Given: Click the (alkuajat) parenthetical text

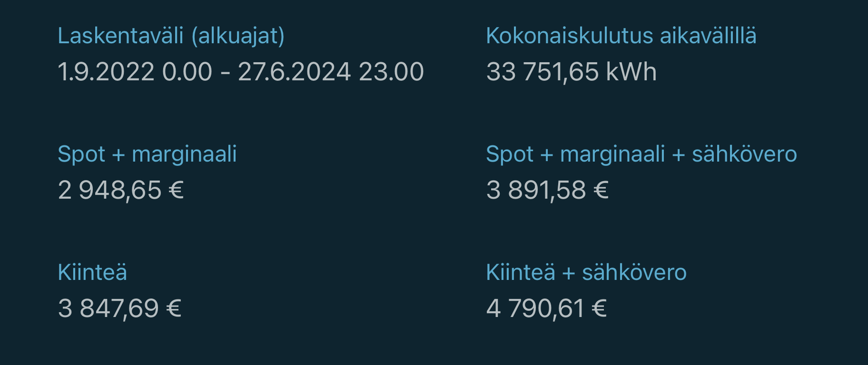Looking at the screenshot, I should tap(238, 36).
